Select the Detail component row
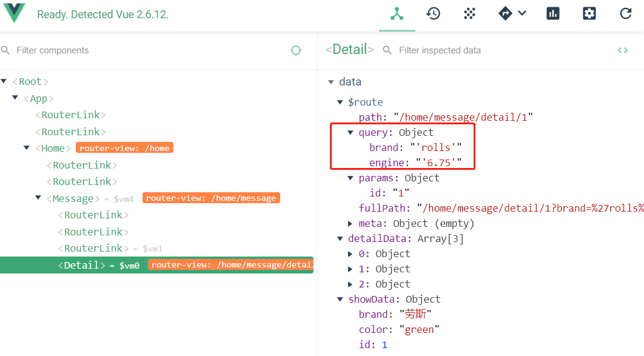The height and width of the screenshot is (356, 644). (156, 265)
